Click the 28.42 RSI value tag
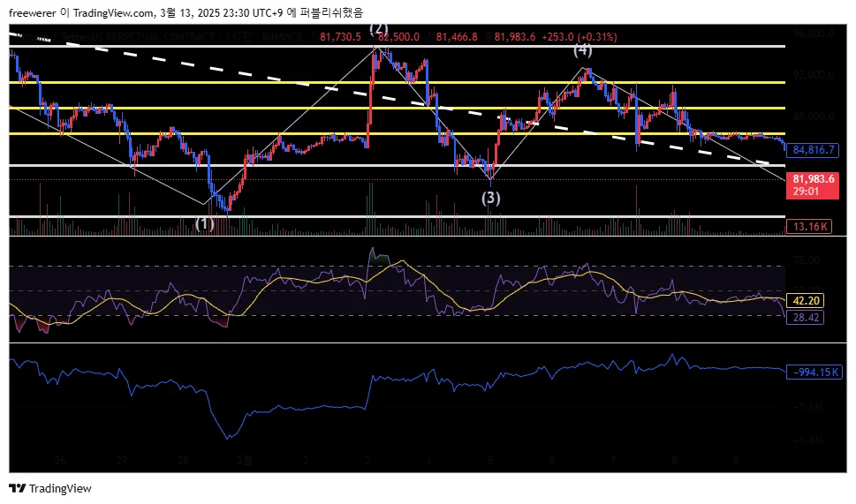This screenshot has height=504, width=856. (806, 317)
